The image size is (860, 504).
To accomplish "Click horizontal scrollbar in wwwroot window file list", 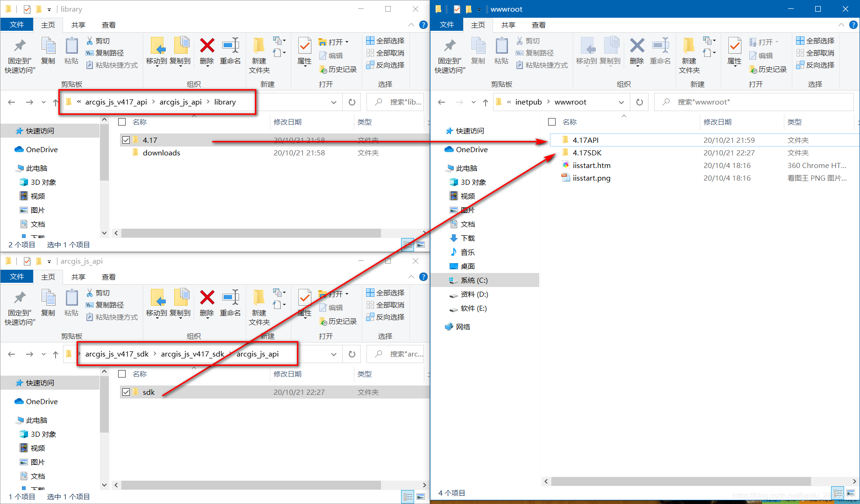I will click(x=681, y=481).
